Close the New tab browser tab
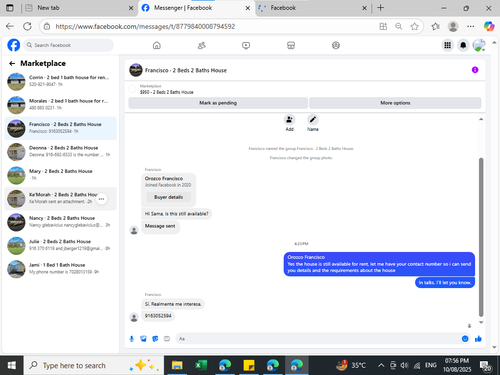The height and width of the screenshot is (375, 500). coord(131,8)
